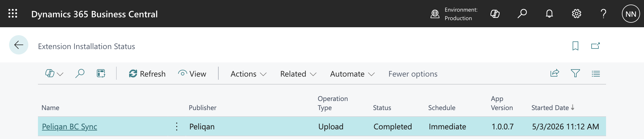This screenshot has width=644, height=139.
Task: Click Fewer options
Action: point(413,74)
